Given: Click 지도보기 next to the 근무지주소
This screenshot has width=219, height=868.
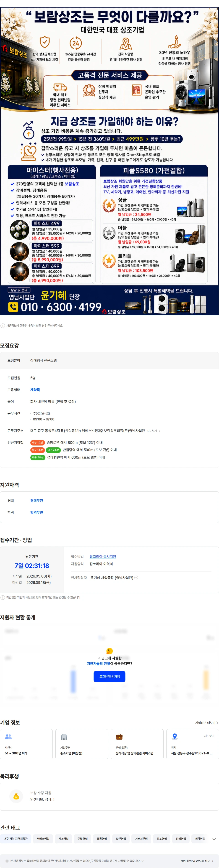Looking at the screenshot, I should (152, 431).
